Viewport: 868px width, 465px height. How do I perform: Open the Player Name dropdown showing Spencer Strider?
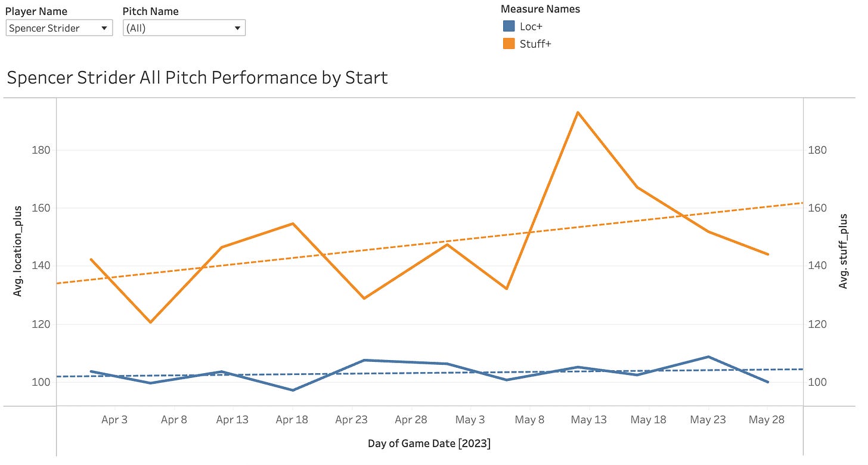pos(59,28)
